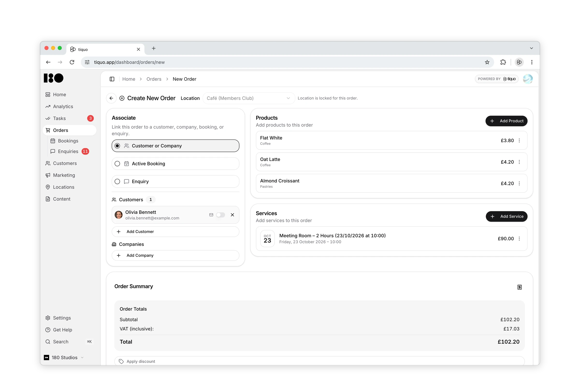Click the 180 logo in sidebar

[53, 78]
